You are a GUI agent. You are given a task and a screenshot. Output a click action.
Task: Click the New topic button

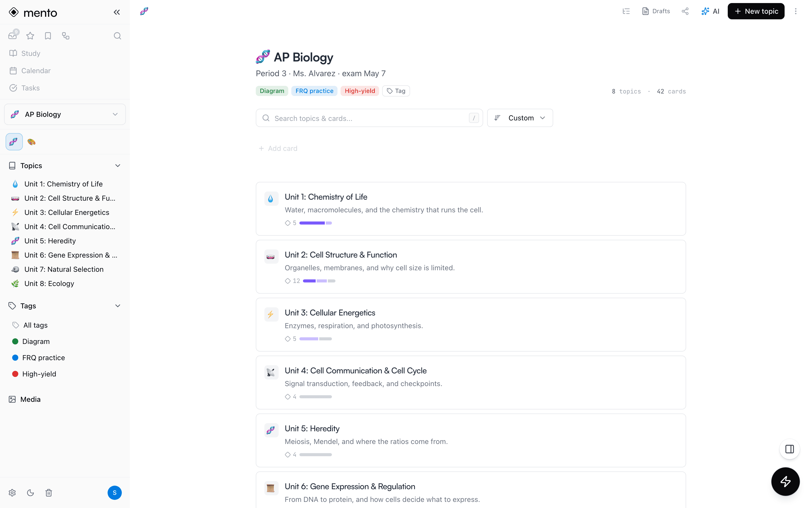coord(756,11)
